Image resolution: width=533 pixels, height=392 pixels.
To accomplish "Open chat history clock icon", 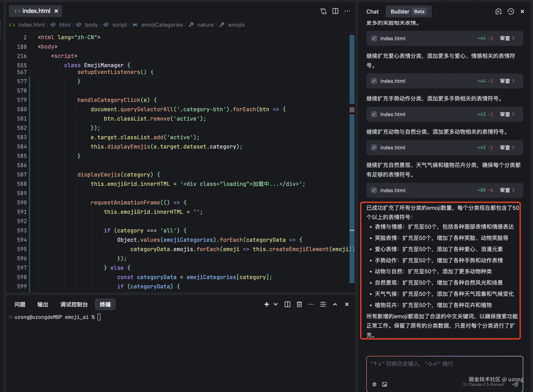I will click(x=511, y=12).
